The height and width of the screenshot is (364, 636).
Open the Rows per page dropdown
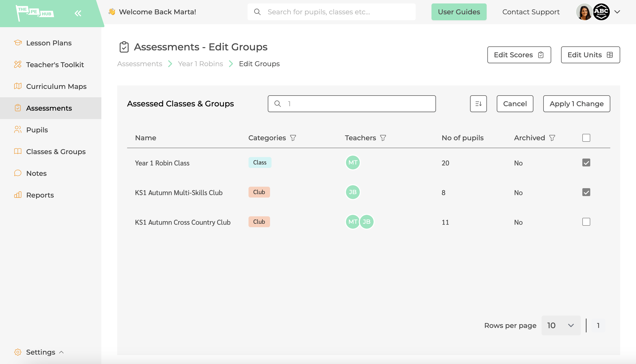pyautogui.click(x=561, y=325)
